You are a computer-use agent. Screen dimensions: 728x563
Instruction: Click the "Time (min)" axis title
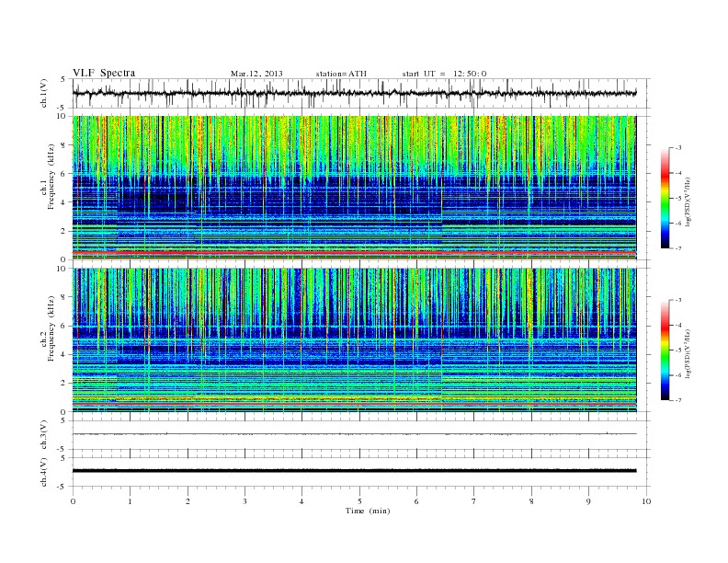(x=368, y=511)
